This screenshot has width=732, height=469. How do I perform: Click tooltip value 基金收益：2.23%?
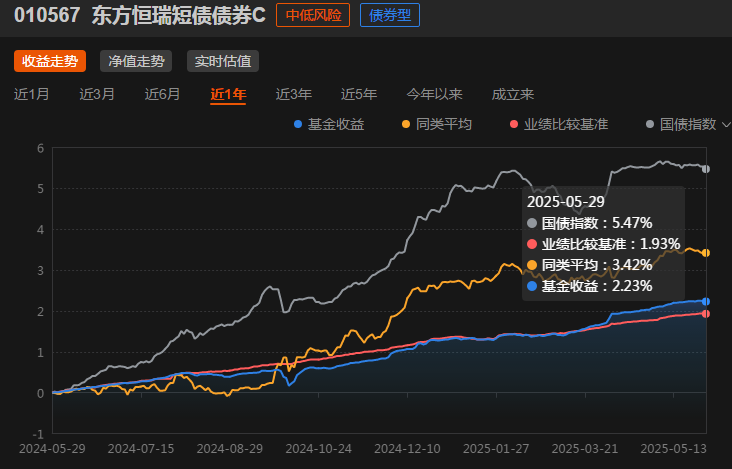coord(590,286)
